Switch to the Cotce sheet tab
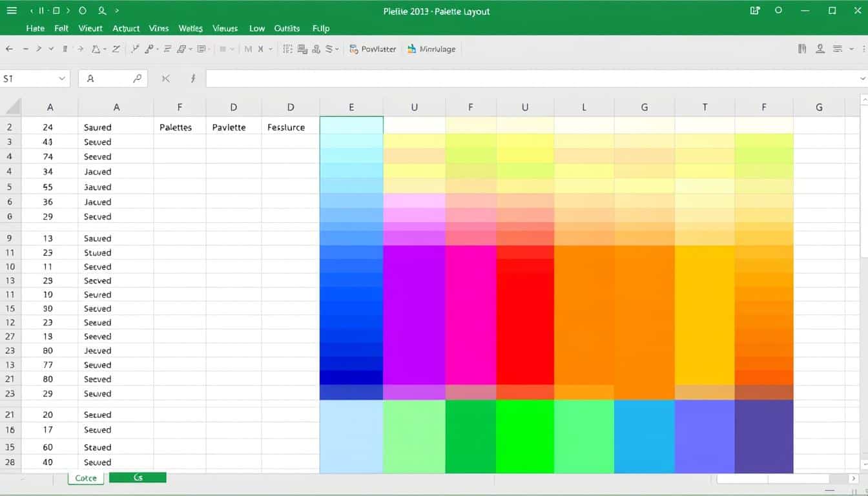This screenshot has width=868, height=496. pyautogui.click(x=86, y=478)
